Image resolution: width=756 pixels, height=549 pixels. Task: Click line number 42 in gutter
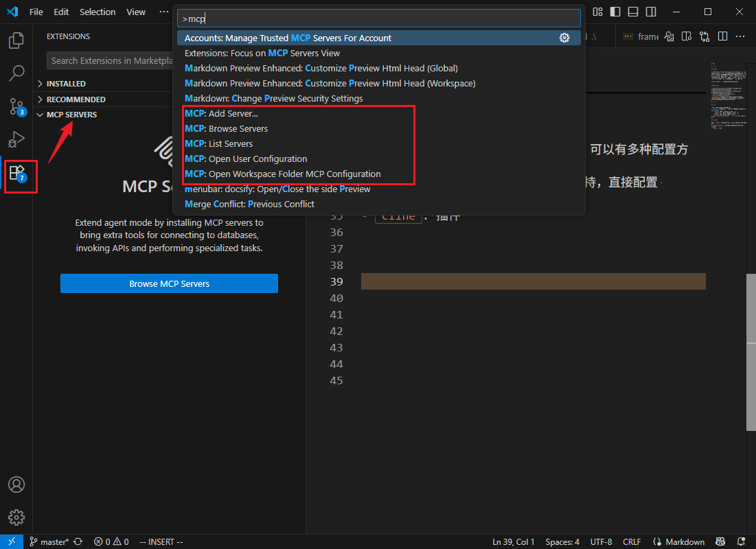pyautogui.click(x=336, y=331)
